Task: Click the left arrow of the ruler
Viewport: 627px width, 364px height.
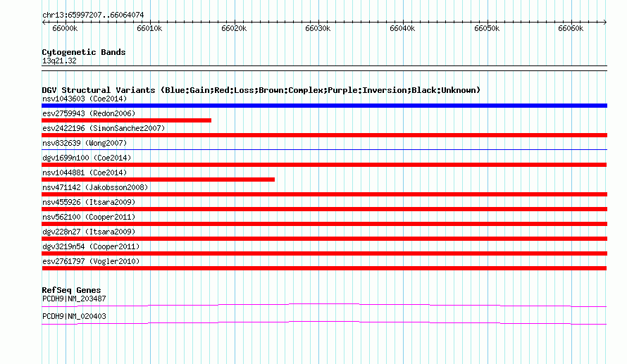Action: (x=44, y=22)
